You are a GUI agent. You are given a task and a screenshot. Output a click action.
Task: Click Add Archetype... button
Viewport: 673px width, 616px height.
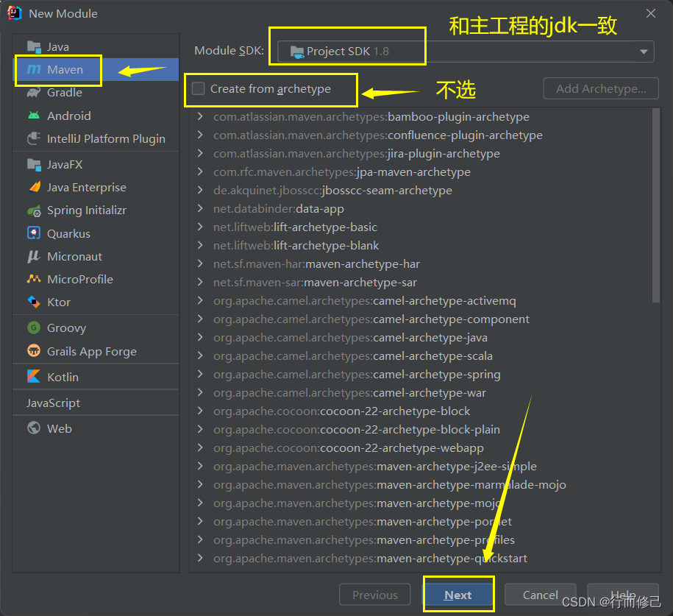[x=601, y=88]
